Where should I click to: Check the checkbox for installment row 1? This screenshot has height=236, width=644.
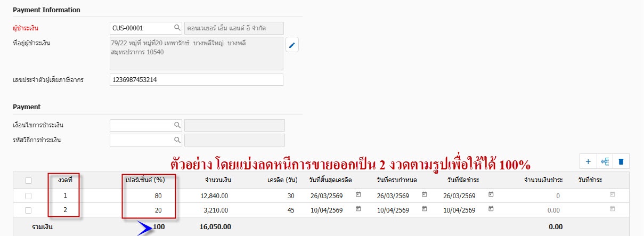click(x=29, y=196)
